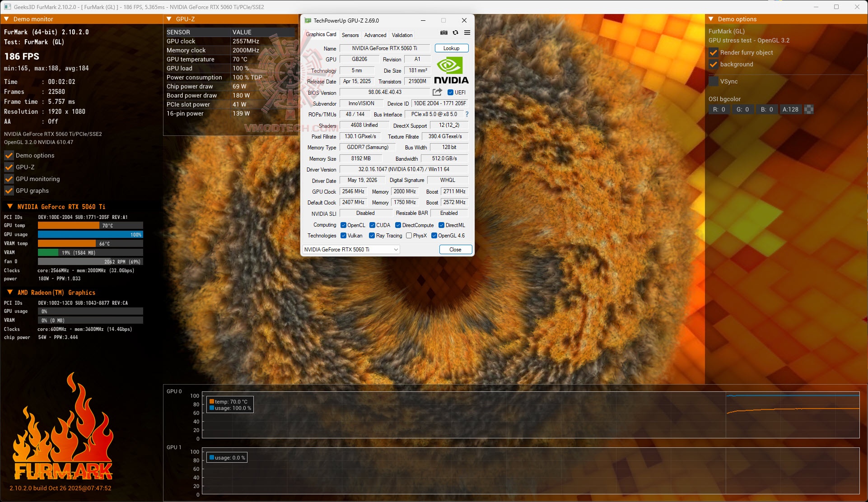Collapse the FurMark GPU-Z sensor panel

[x=169, y=19]
